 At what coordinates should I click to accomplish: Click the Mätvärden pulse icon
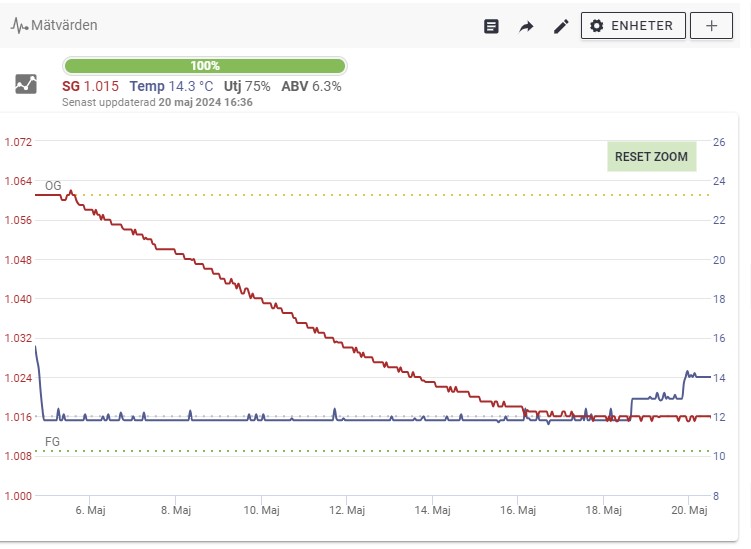click(x=20, y=26)
